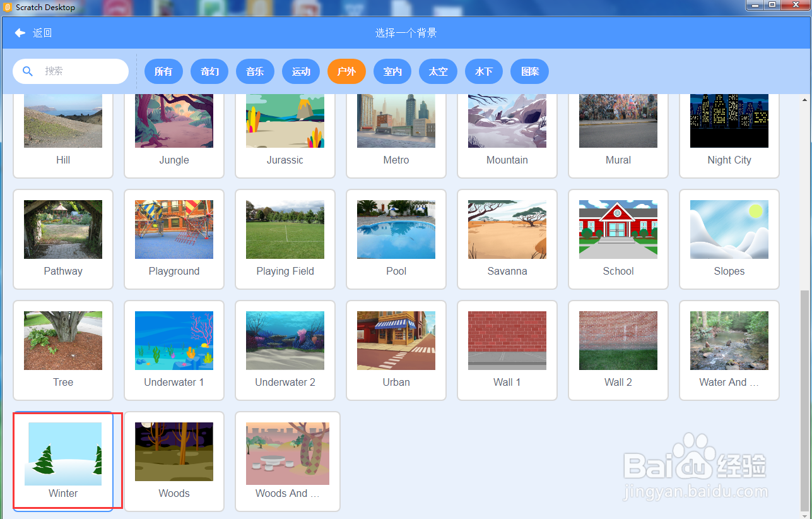Pick the Tree backdrop
This screenshot has width=812, height=519.
pyautogui.click(x=63, y=350)
